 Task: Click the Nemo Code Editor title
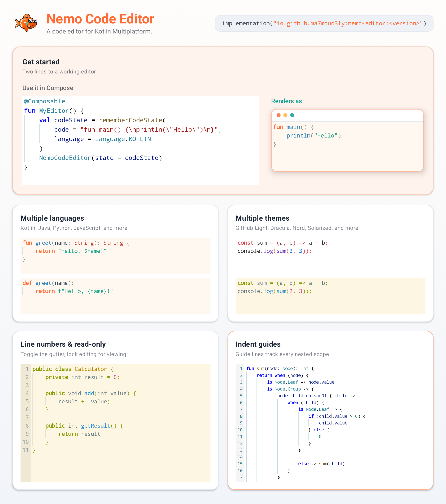pos(100,19)
